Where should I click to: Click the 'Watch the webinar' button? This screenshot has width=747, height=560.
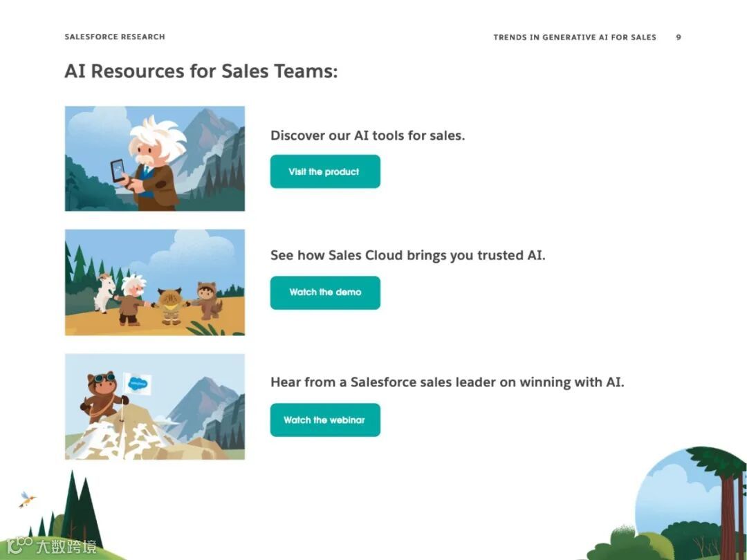coord(325,420)
